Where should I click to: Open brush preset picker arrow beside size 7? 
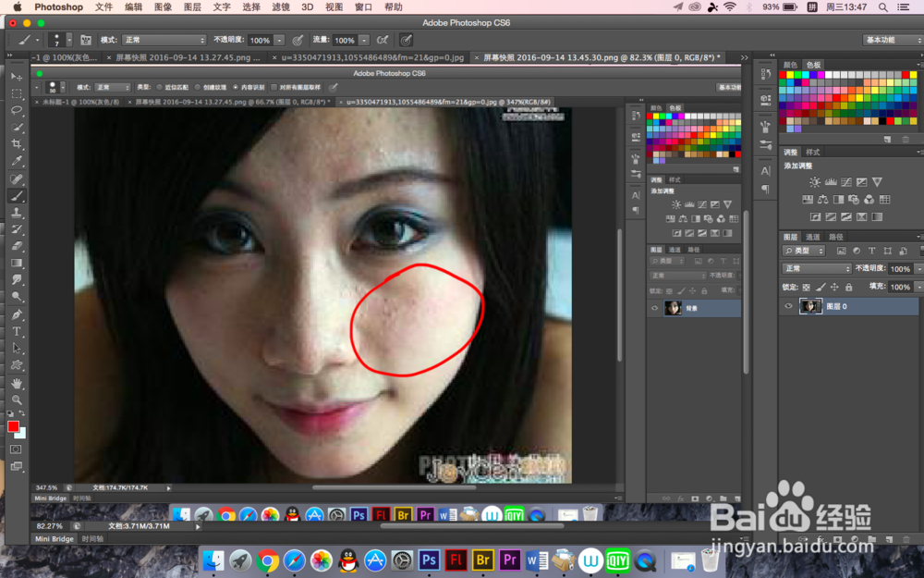pos(69,40)
